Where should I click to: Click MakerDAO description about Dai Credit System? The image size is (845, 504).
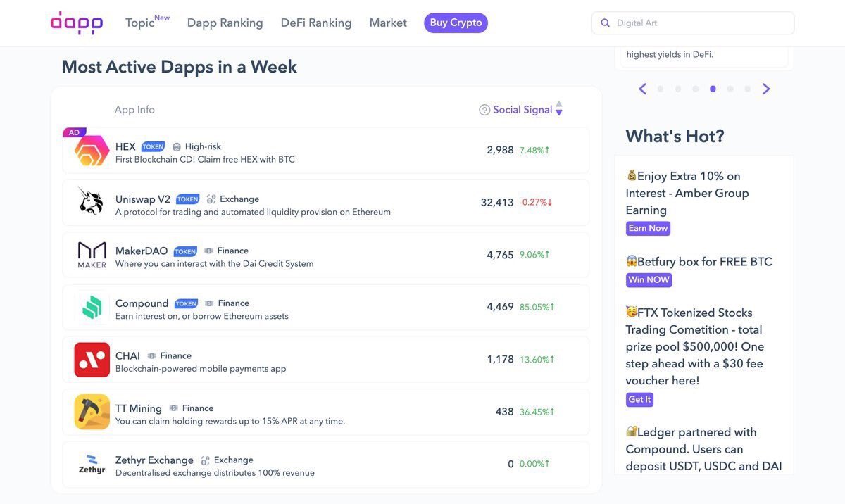point(215,264)
